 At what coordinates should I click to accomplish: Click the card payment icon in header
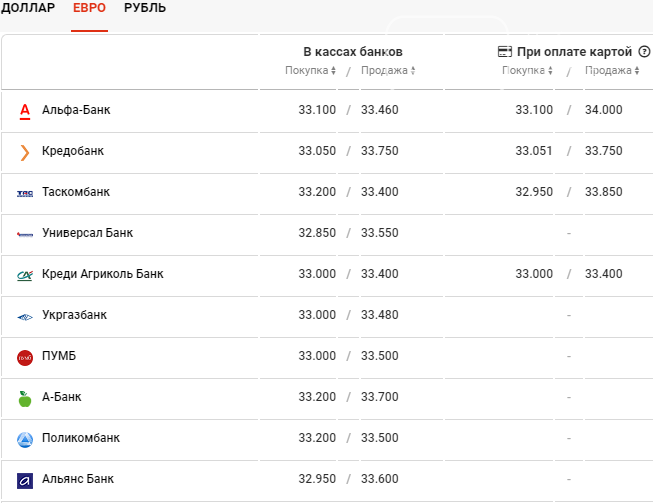click(x=505, y=52)
